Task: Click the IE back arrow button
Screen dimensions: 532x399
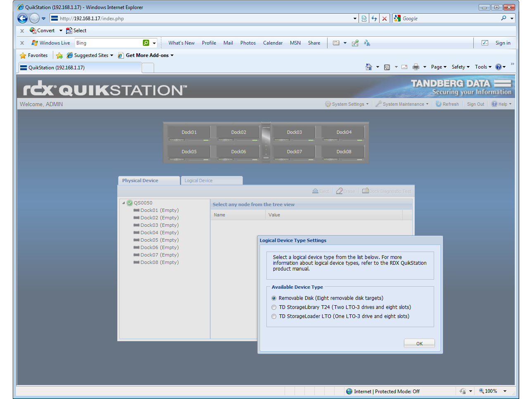Action: 23,18
